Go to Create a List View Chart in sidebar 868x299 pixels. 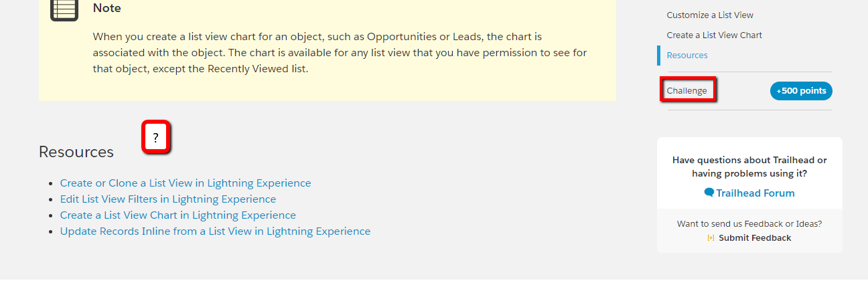click(x=714, y=35)
